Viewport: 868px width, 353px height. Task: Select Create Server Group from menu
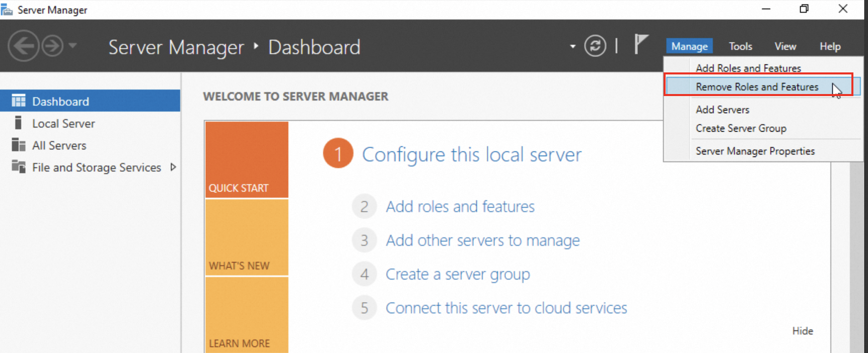coord(741,128)
